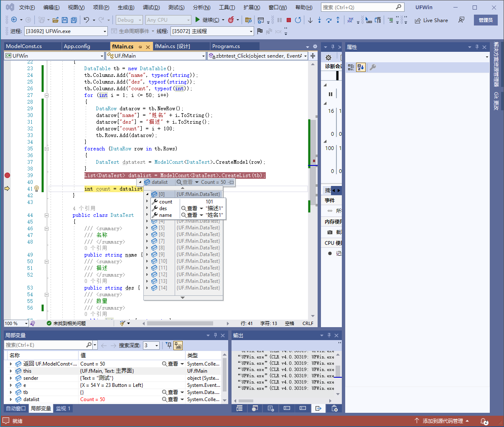504x427 pixels.
Task: Click the split editor icon
Action: pos(313,56)
